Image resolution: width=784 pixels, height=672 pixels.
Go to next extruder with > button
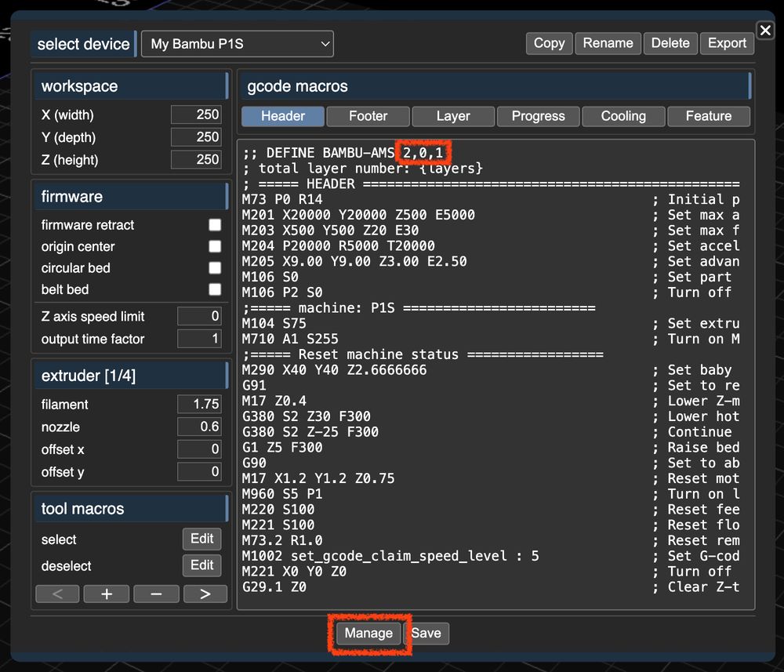[205, 594]
